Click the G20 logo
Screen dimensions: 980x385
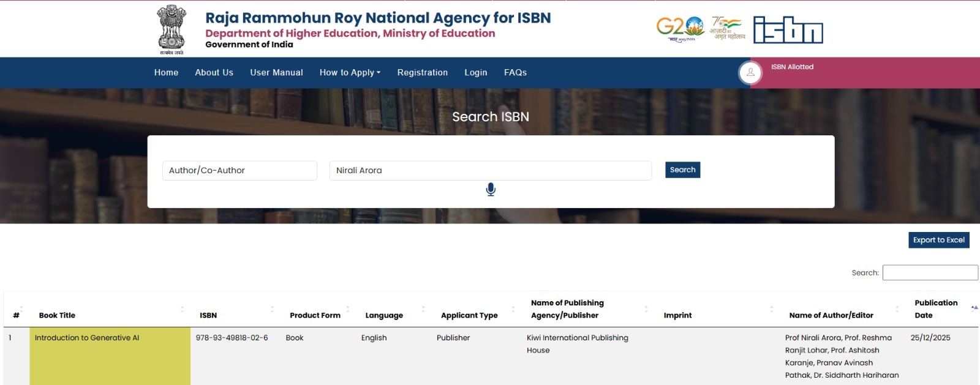point(680,28)
